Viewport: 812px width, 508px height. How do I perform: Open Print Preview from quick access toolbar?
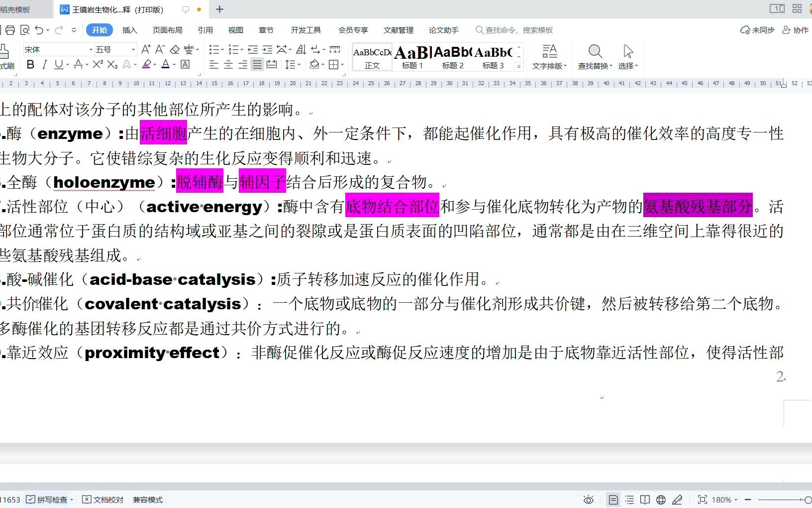coord(25,30)
